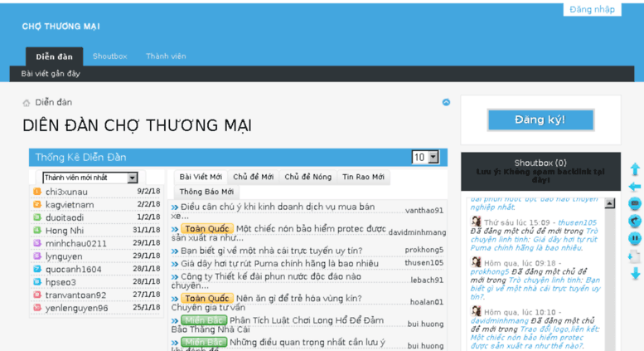644x351 pixels.
Task: Click date 9/2/18 in chi3xunau row
Action: click(148, 191)
